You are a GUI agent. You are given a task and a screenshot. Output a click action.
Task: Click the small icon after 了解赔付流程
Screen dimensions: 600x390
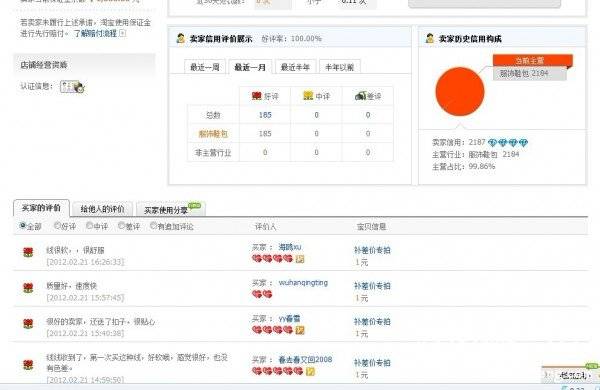point(122,34)
